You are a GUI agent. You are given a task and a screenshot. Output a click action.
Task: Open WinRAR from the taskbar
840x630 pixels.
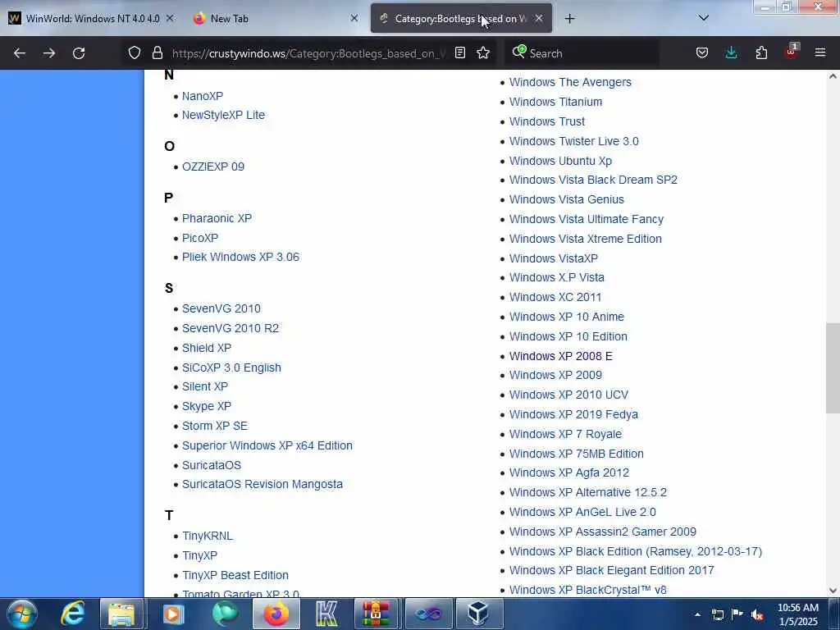tap(377, 614)
